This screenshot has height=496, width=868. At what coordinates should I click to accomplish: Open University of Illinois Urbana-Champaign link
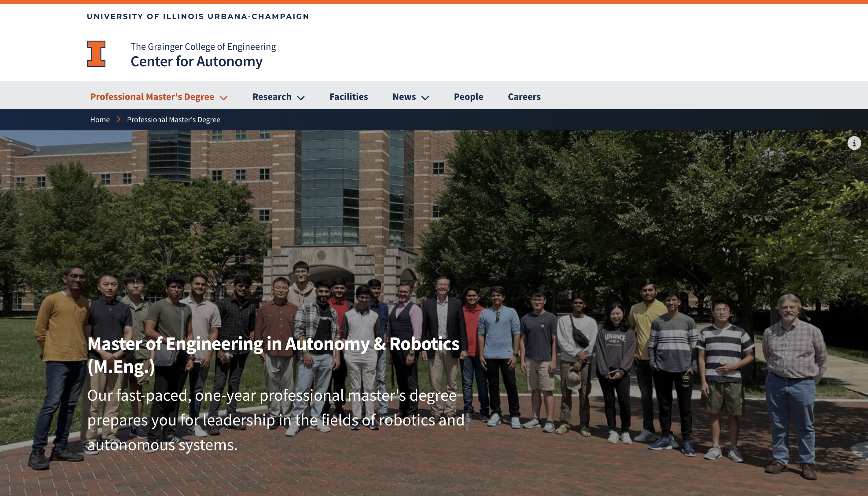point(198,16)
